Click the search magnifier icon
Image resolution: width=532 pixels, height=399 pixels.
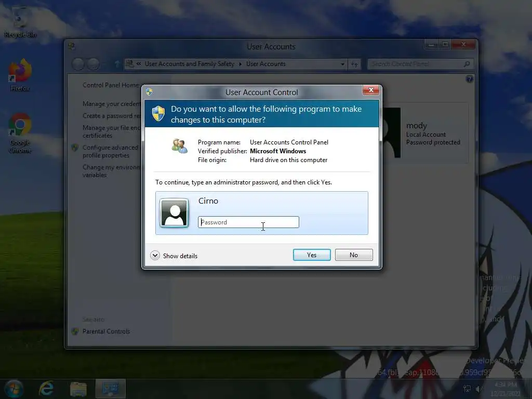tap(467, 64)
